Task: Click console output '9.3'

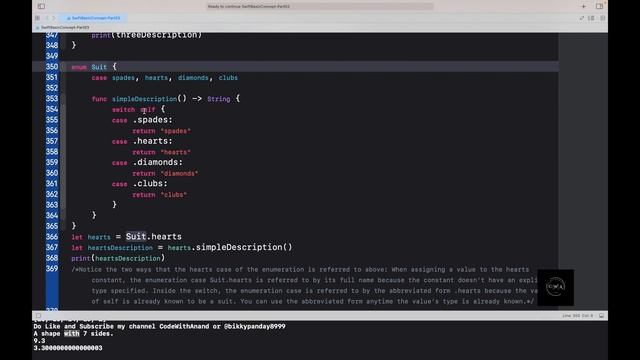Action: pyautogui.click(x=39, y=340)
